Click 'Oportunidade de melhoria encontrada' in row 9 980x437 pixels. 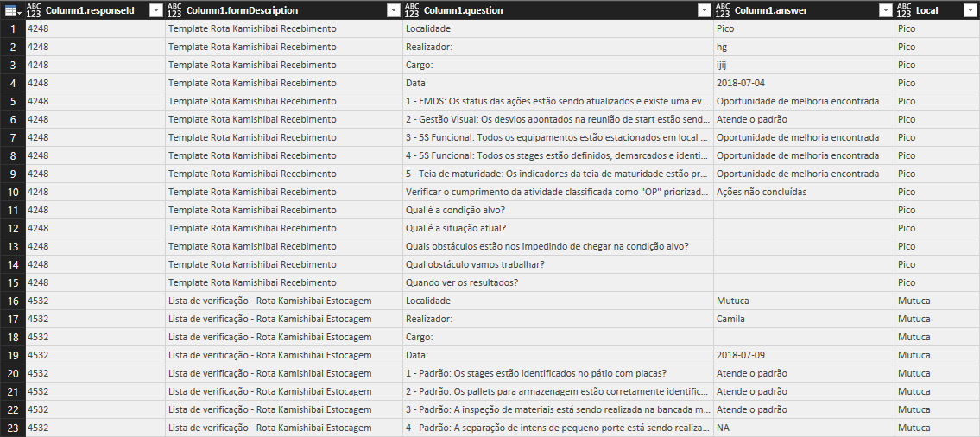pos(804,174)
